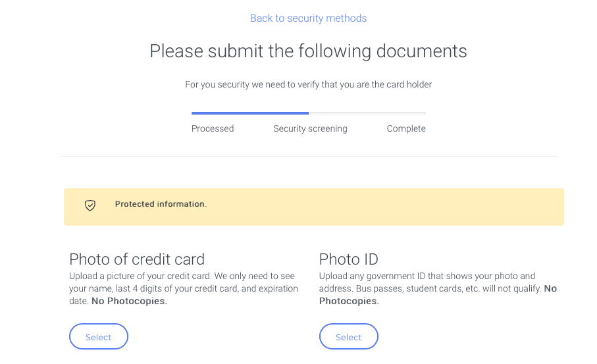Click the card holder verification subtitle text
The height and width of the screenshot is (364, 597).
[308, 84]
